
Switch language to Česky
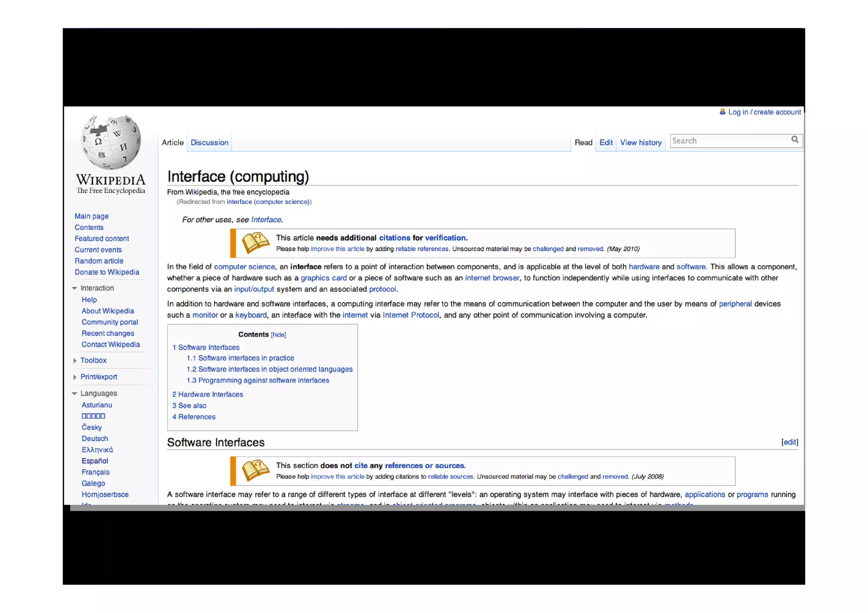[92, 427]
